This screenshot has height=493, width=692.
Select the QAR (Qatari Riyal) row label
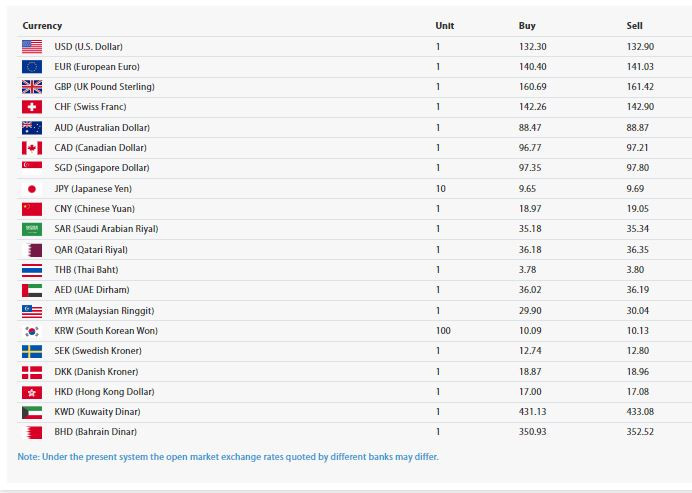[91, 250]
